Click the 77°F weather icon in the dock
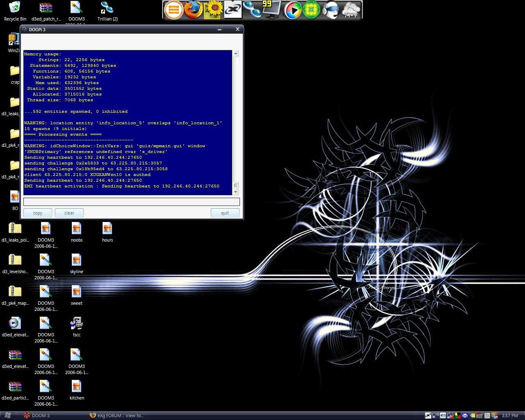The height and width of the screenshot is (420, 525). pyautogui.click(x=351, y=10)
